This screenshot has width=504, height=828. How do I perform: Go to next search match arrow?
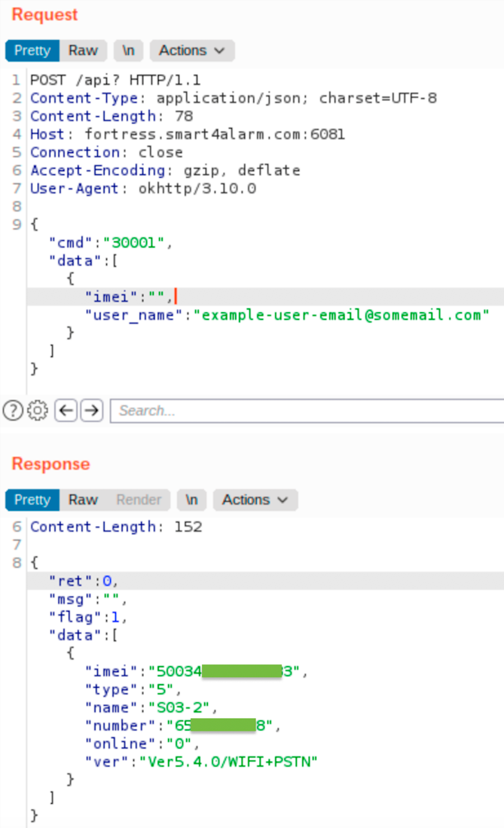point(91,411)
